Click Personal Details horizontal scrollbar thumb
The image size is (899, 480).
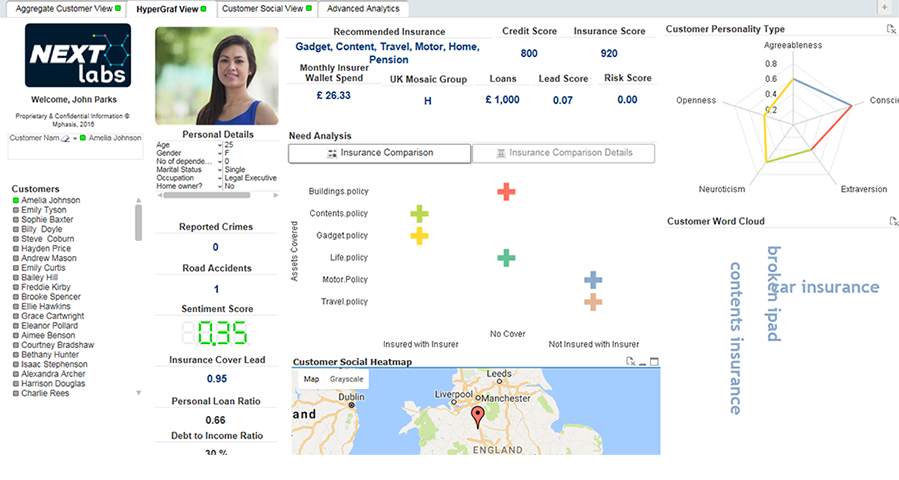point(206,196)
